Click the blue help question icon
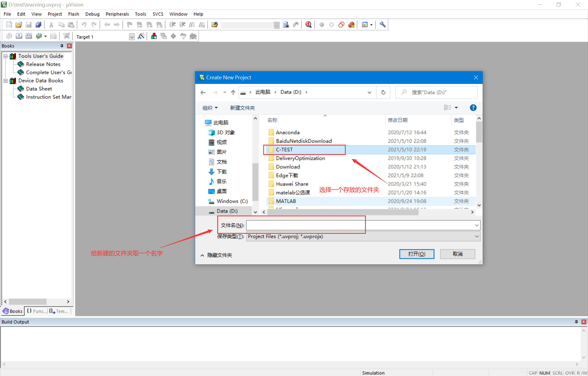 click(x=473, y=108)
